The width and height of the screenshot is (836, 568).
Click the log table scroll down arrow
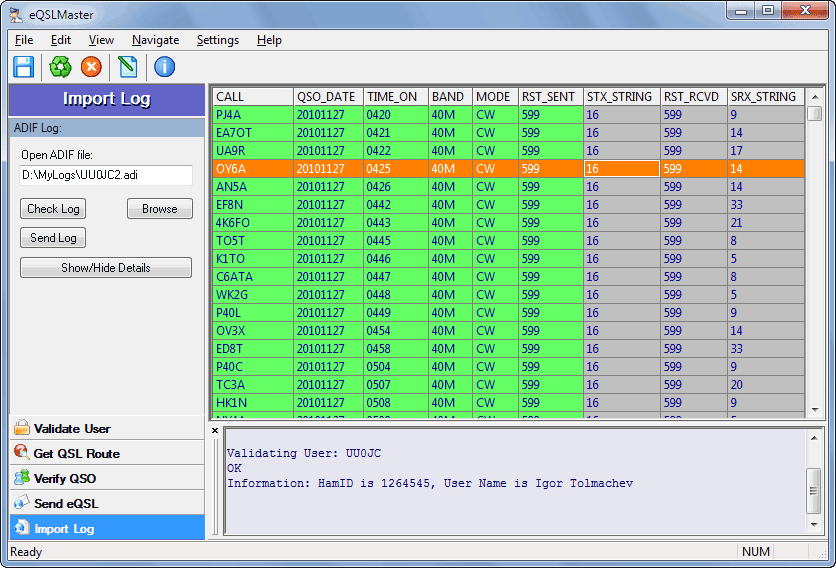(815, 410)
